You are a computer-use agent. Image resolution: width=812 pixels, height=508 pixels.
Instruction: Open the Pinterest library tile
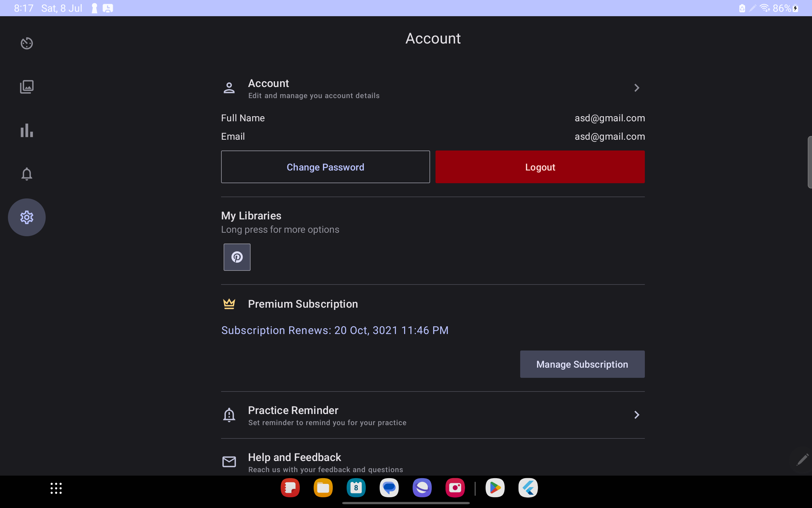(237, 257)
